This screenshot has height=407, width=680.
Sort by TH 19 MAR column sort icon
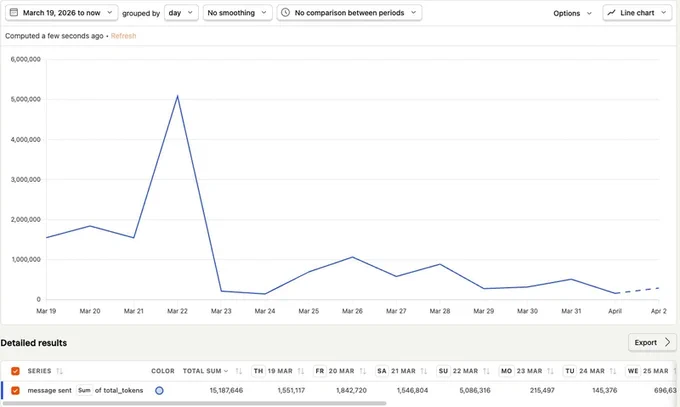click(301, 371)
